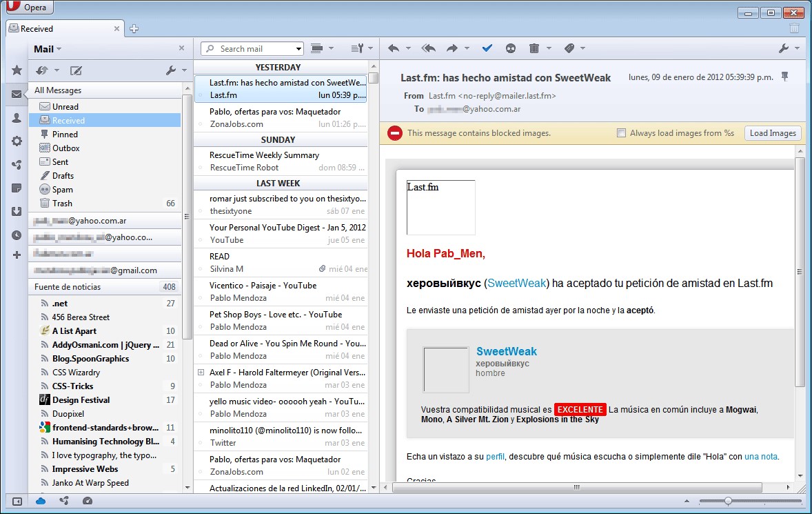The height and width of the screenshot is (514, 812).
Task: Open the Opera main menu
Action: [28, 8]
